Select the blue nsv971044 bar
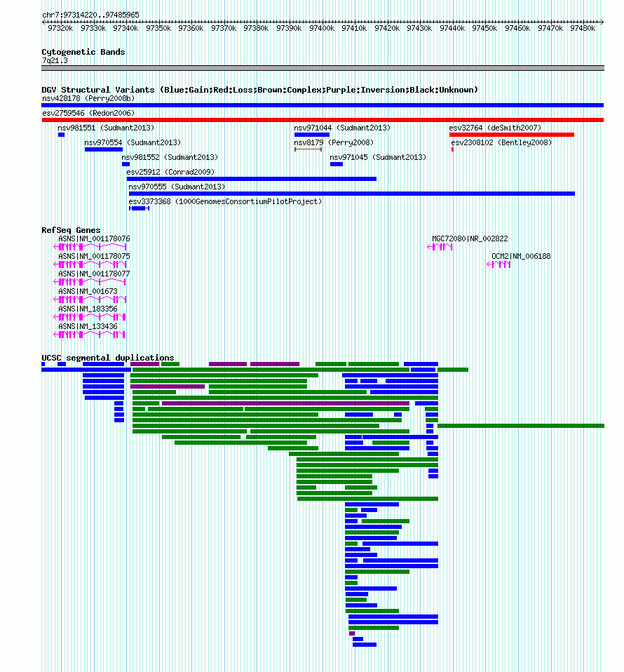Screen dimensions: 624x672 click(x=312, y=135)
